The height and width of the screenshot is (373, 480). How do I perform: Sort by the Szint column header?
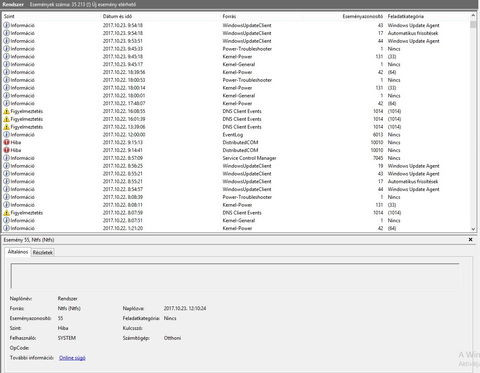point(51,16)
